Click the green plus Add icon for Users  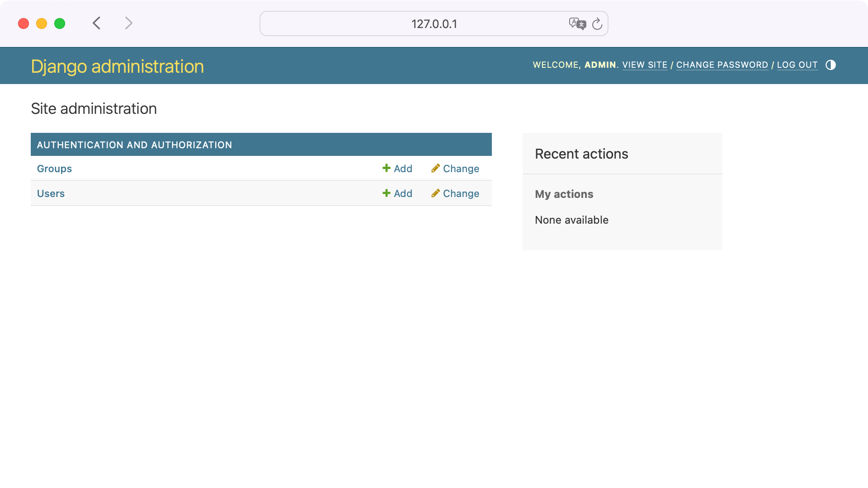tap(387, 193)
